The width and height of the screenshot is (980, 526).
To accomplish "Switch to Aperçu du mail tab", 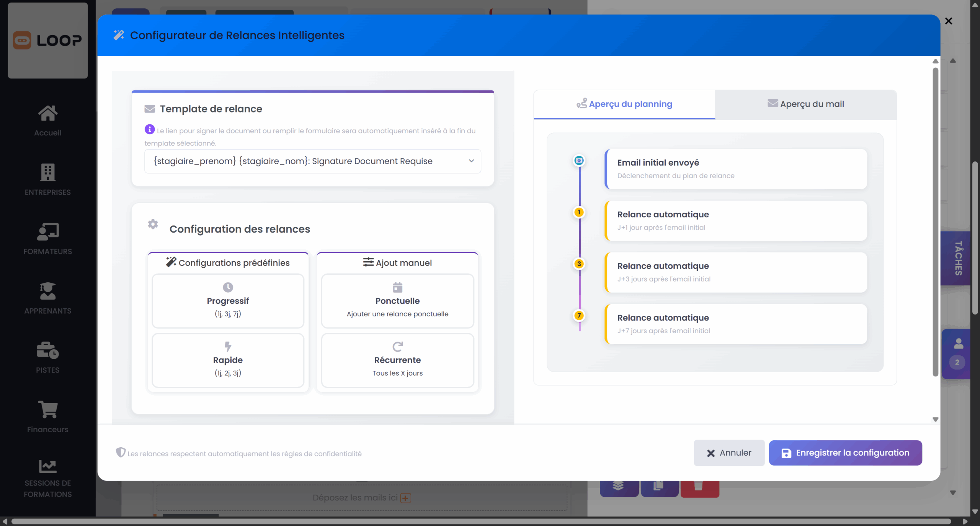I will click(x=805, y=104).
